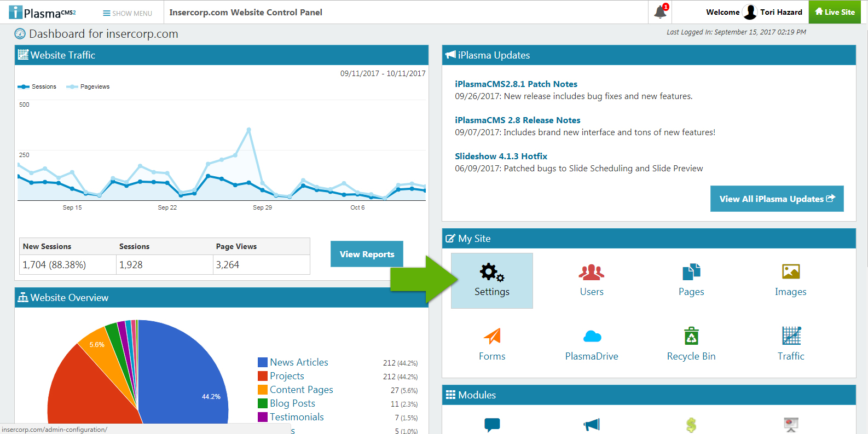Viewport: 868px width, 434px height.
Task: Open iPlasmaCMS 2.8 Release Notes link
Action: pos(518,120)
